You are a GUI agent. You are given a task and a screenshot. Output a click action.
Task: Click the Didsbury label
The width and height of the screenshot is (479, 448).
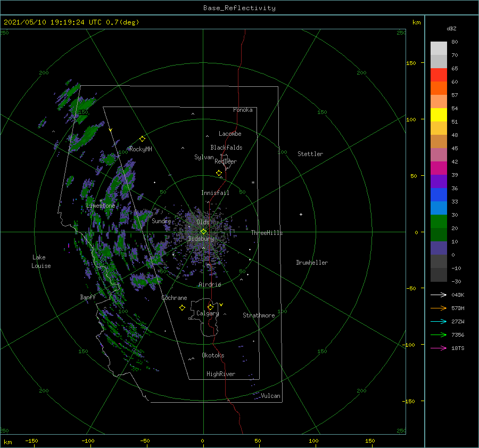click(201, 239)
